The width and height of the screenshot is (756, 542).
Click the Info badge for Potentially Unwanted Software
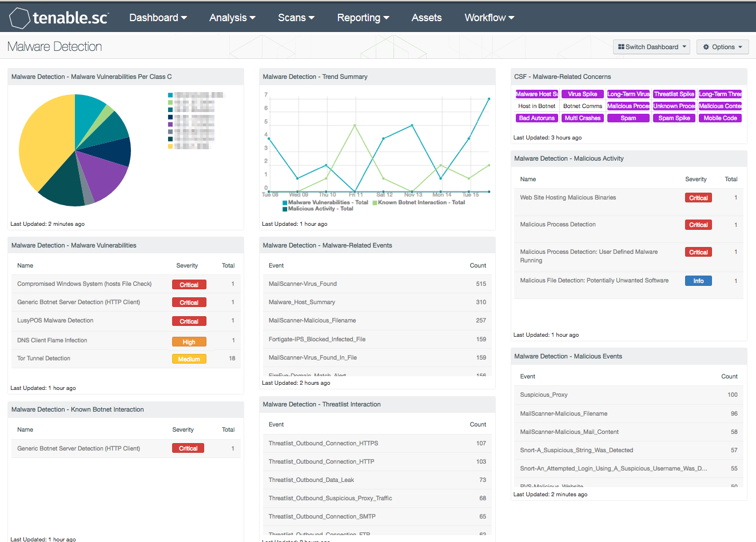(698, 281)
